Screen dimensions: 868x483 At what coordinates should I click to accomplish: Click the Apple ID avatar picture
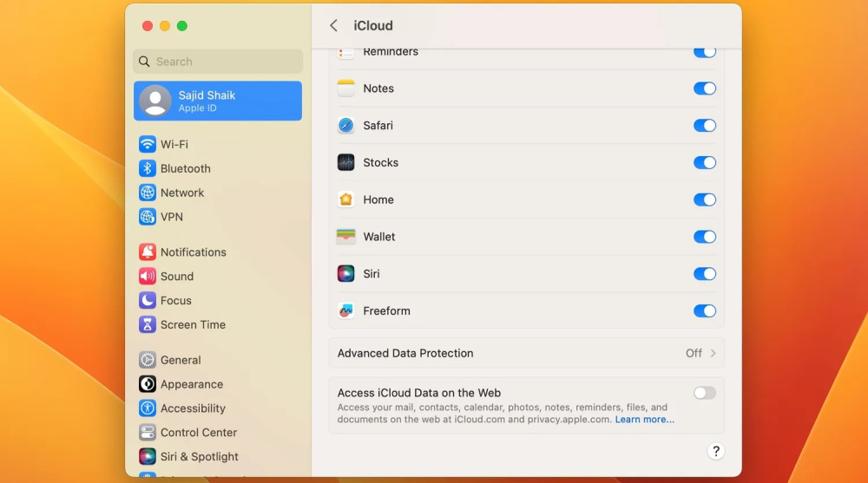pos(155,101)
